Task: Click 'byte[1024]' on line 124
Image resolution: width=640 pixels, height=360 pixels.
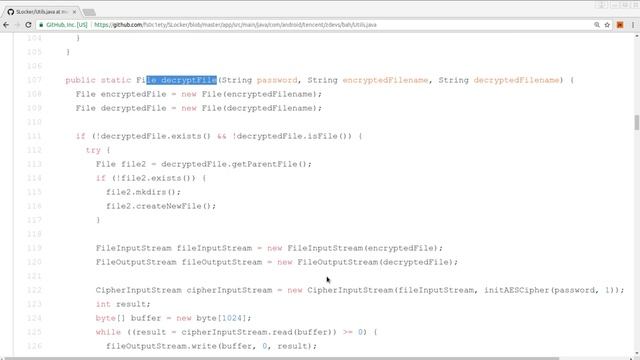Action: [x=221, y=318]
